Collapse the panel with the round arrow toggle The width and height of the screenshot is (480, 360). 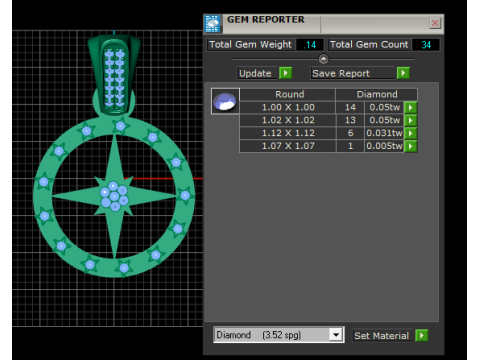pyautogui.click(x=323, y=59)
